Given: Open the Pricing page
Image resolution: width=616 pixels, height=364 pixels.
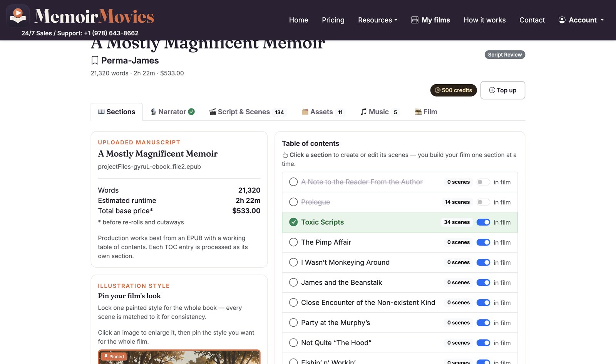Looking at the screenshot, I should tap(333, 20).
